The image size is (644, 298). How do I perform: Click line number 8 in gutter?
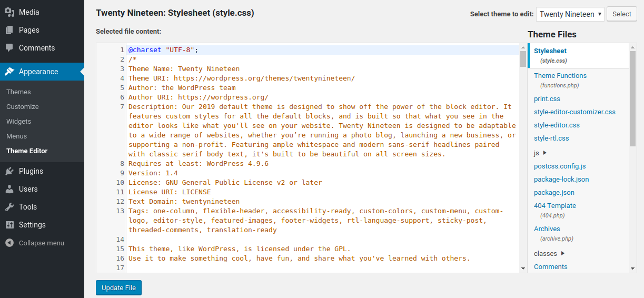pos(122,164)
